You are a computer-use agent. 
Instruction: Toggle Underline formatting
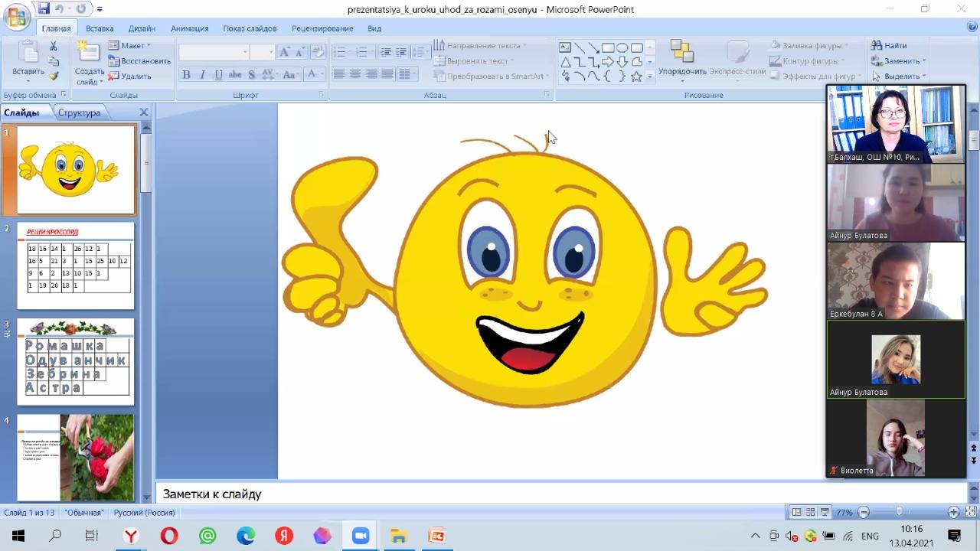(218, 75)
